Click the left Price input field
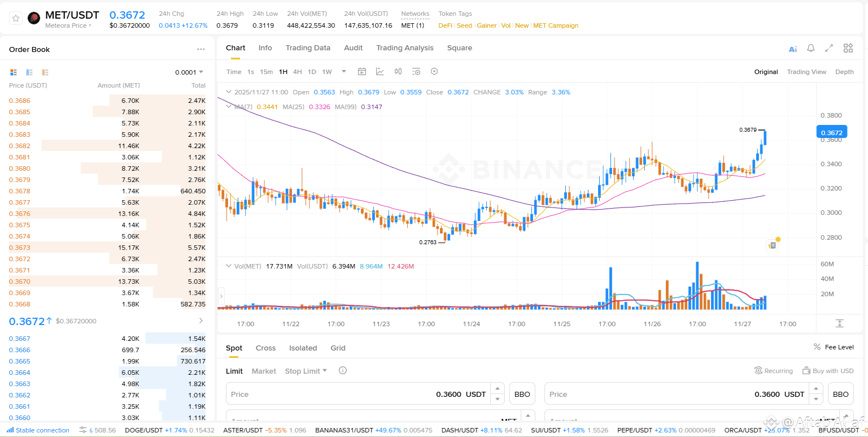Viewport: 868px width, 437px height. [x=359, y=394]
